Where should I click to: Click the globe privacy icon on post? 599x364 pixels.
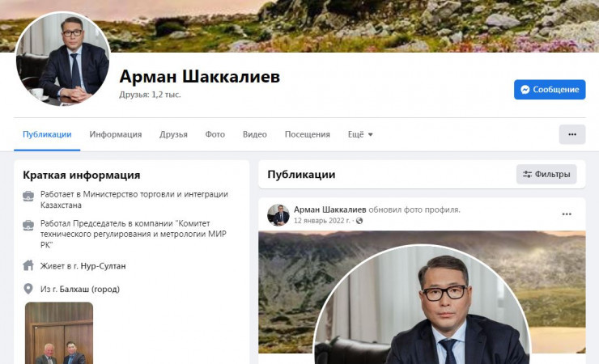[359, 221]
